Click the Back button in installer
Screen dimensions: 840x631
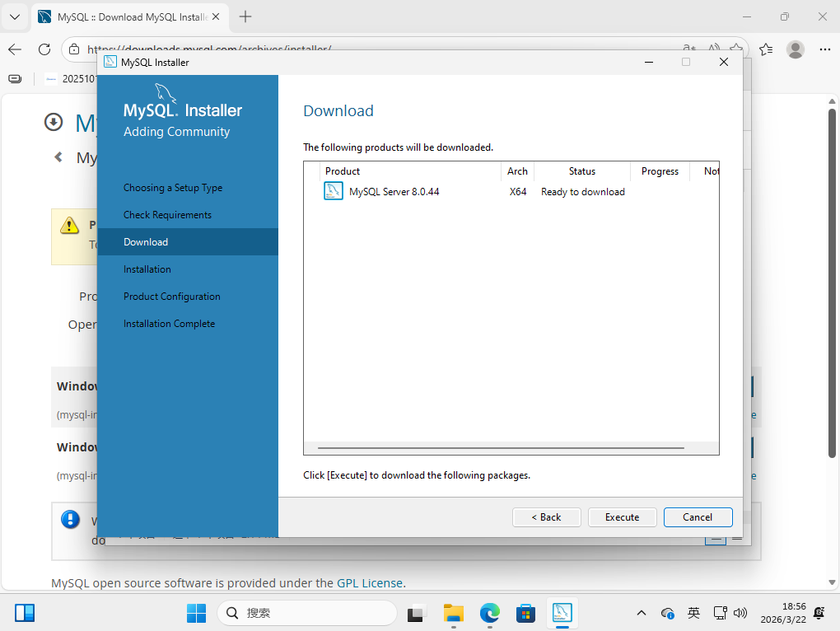coord(547,516)
